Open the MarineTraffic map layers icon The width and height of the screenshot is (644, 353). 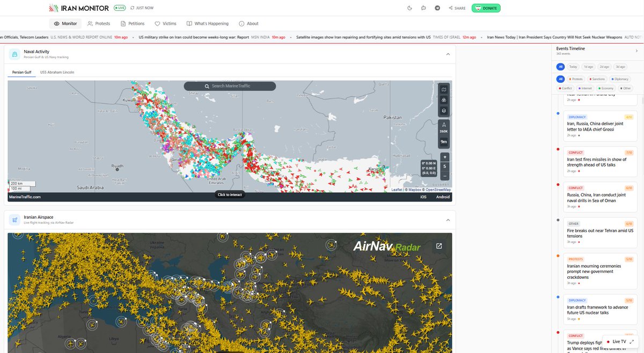[x=443, y=111]
